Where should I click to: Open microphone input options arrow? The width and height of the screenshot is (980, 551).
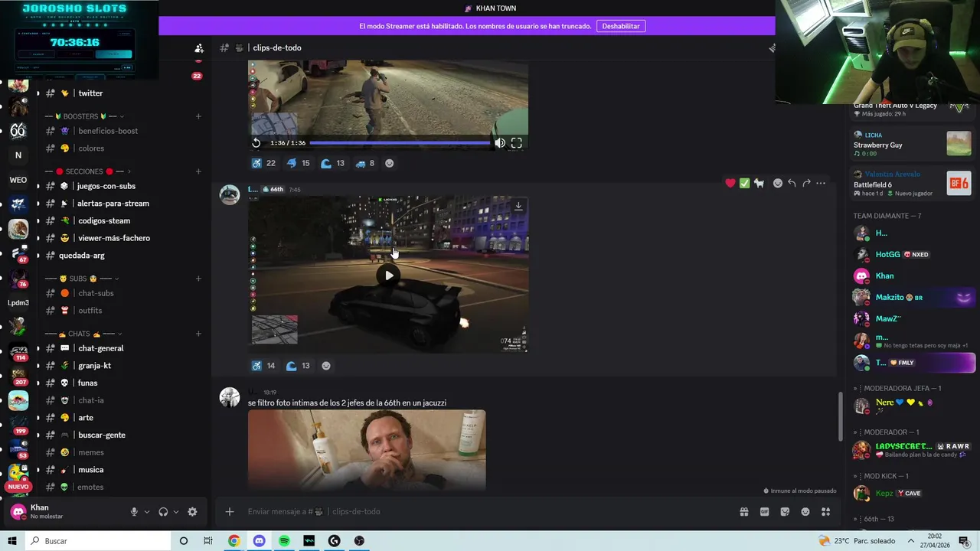point(147,512)
